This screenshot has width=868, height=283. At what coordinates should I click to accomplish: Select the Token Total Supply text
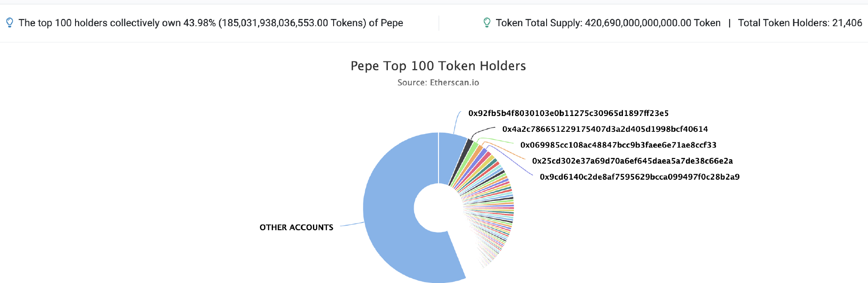tap(608, 23)
